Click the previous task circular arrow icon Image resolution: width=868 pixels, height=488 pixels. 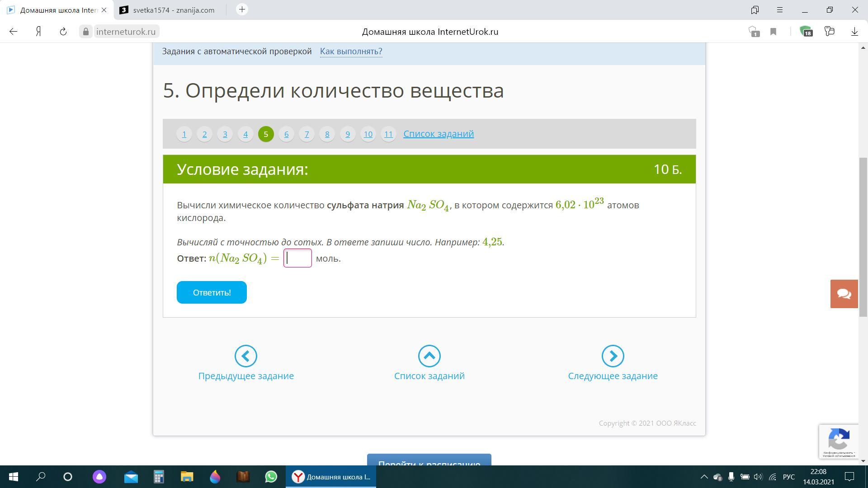click(x=246, y=357)
